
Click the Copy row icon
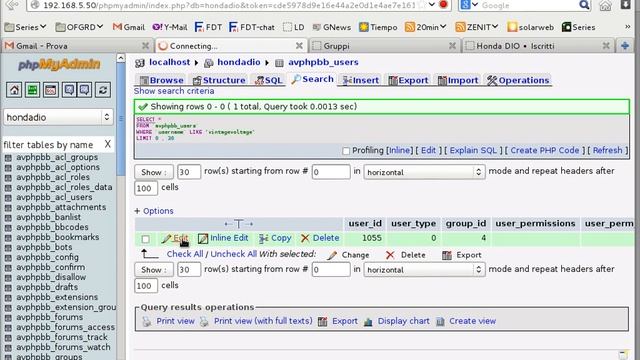(264, 238)
